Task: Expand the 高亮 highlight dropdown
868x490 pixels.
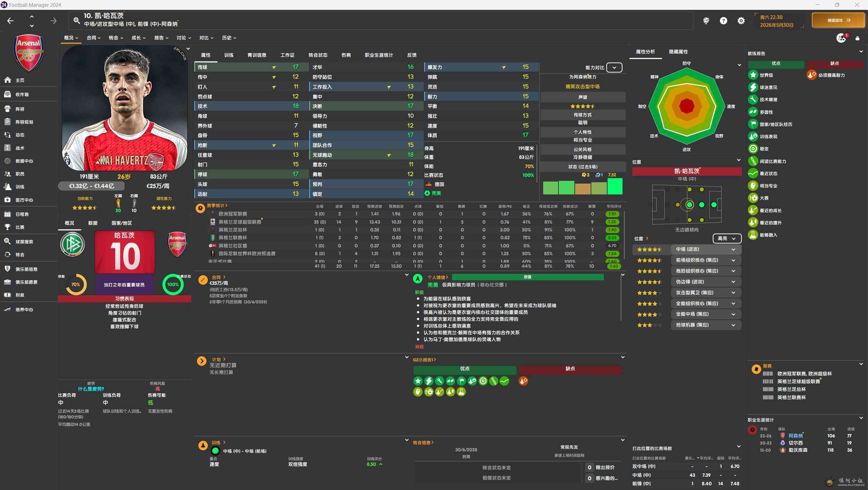Action: pyautogui.click(x=727, y=238)
